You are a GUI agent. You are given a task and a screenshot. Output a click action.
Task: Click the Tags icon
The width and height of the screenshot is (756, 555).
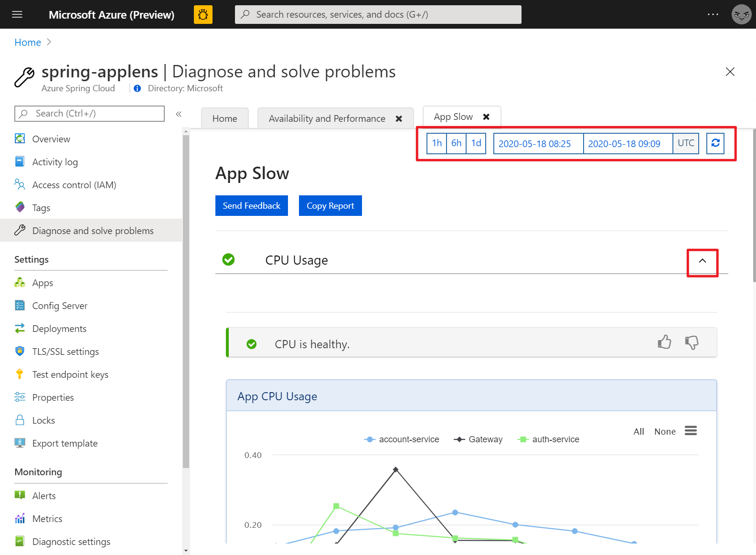click(20, 207)
